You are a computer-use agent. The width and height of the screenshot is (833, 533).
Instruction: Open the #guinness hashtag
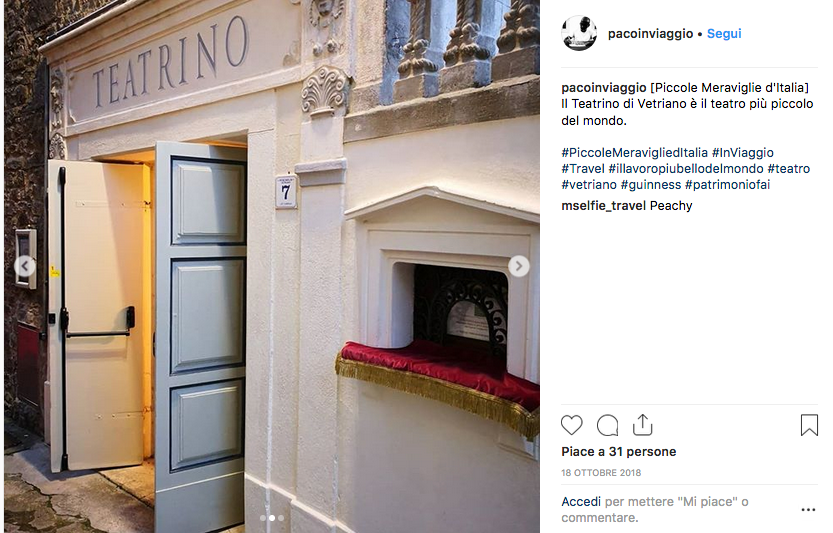[651, 184]
